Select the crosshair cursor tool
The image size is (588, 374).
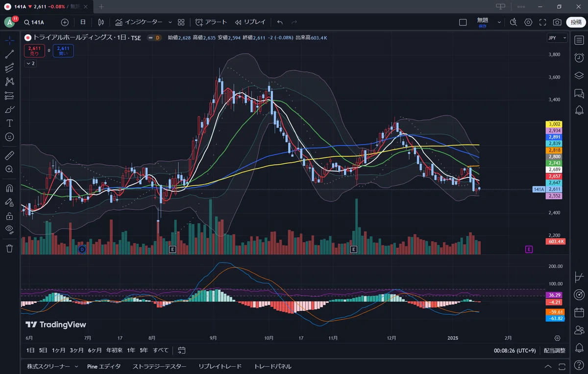(9, 40)
